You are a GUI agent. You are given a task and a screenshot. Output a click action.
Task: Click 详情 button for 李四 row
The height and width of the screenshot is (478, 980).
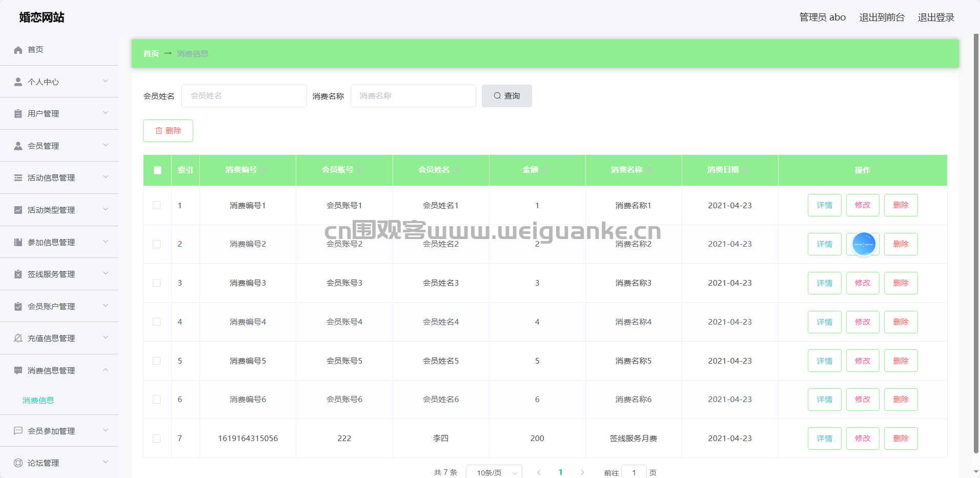(824, 439)
